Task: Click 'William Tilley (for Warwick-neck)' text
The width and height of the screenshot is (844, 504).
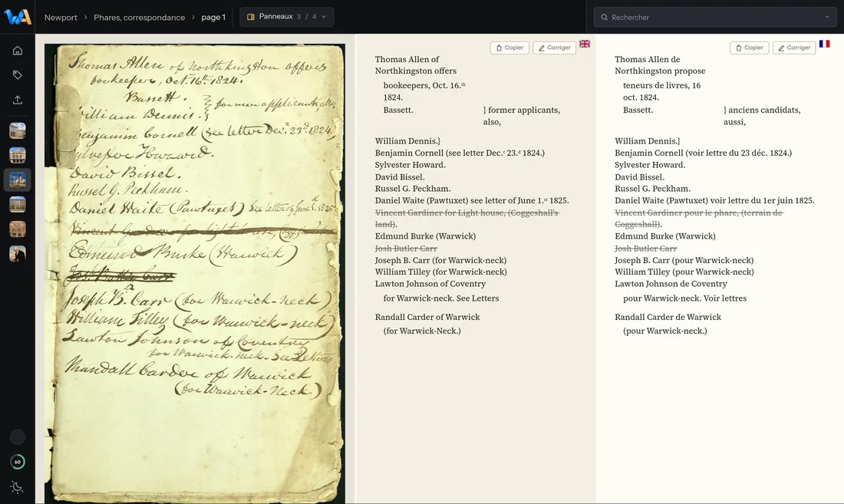Action: 441,272
